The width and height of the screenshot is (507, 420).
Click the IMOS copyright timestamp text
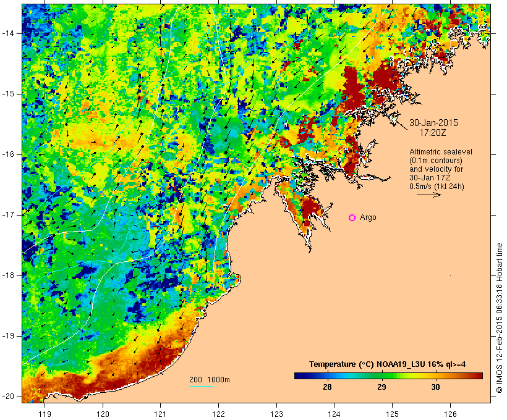tap(500, 318)
